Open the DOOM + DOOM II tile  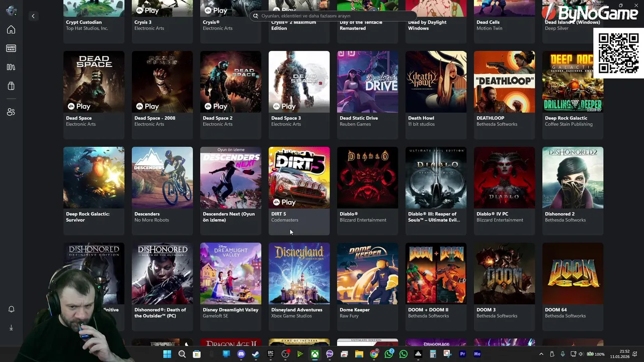point(436,287)
